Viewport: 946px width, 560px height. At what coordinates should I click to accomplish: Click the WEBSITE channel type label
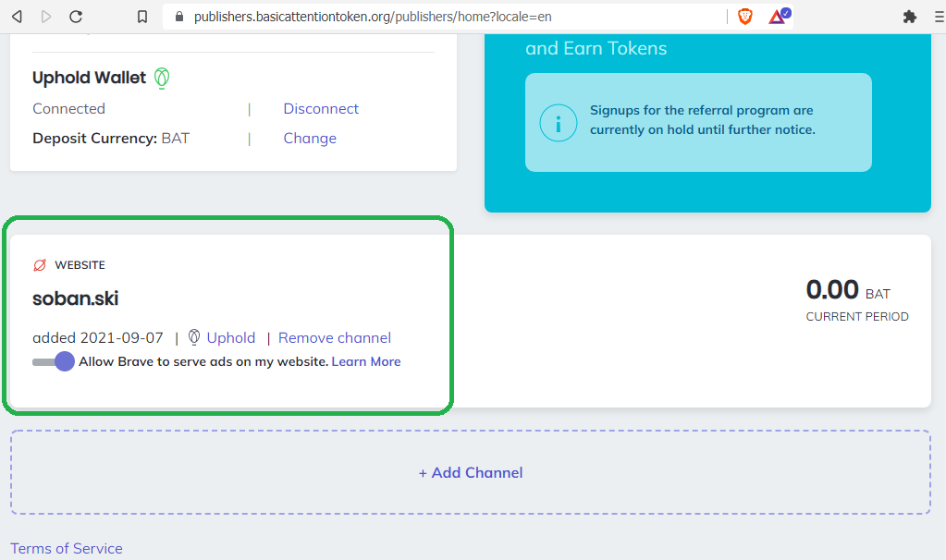(80, 265)
